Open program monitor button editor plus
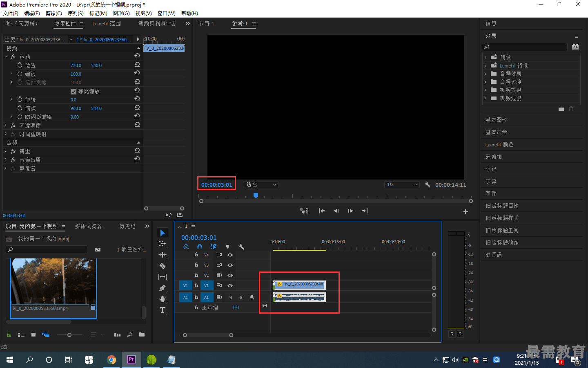Image resolution: width=588 pixels, height=368 pixels. 465,211
